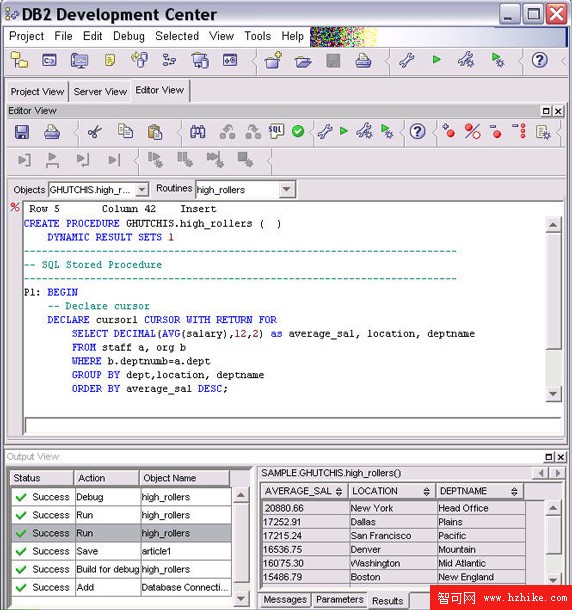Viewport: 572px width, 610px height.
Task: Click Run in debug mode icon in editor toolbar
Action: pyautogui.click(x=387, y=131)
